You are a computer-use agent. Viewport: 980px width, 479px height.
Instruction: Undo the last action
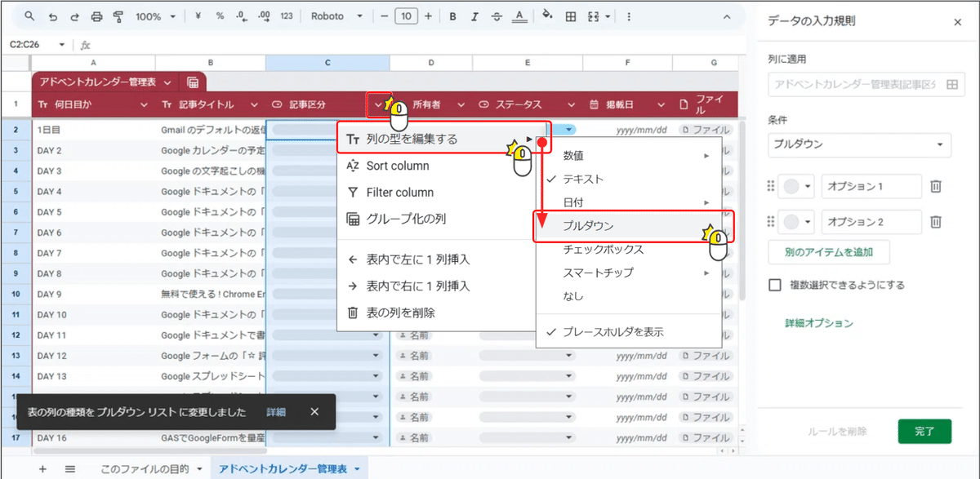53,16
